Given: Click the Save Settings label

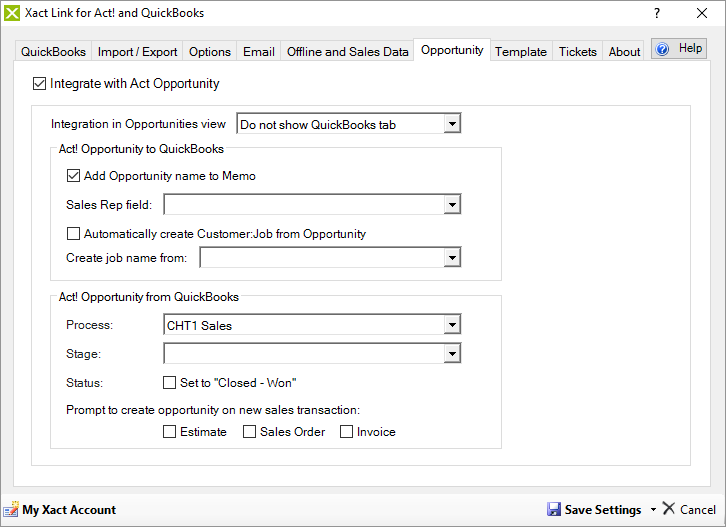Looking at the screenshot, I should point(603,510).
